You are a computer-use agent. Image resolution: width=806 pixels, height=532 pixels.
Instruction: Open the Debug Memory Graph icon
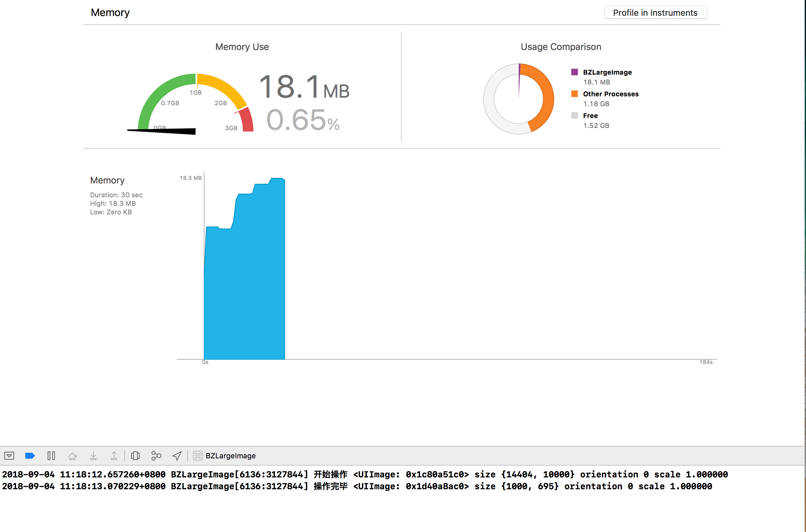click(156, 456)
